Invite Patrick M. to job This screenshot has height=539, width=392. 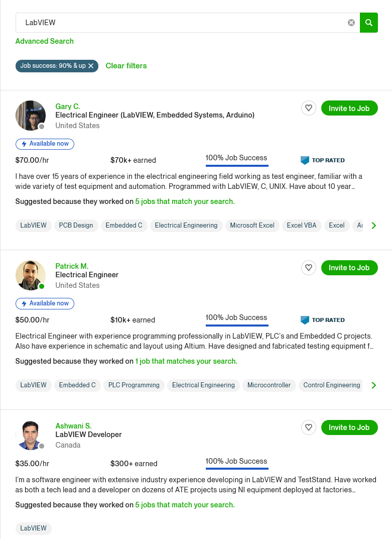(x=349, y=268)
